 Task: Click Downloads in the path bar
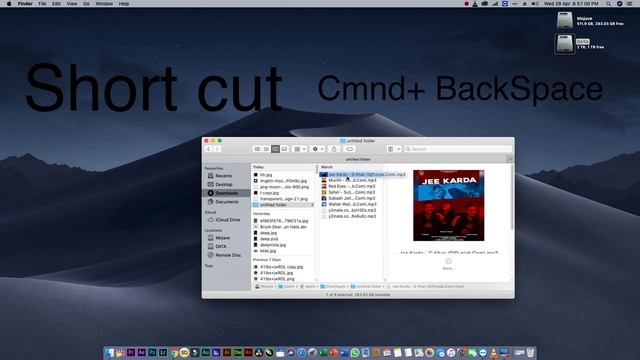pyautogui.click(x=333, y=287)
